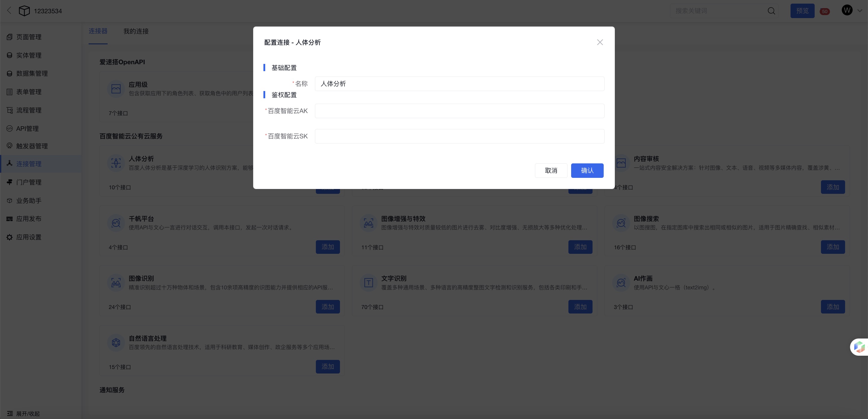Viewport: 868px width, 419px height.
Task: Click the 图像识别 connector icon
Action: tap(116, 283)
